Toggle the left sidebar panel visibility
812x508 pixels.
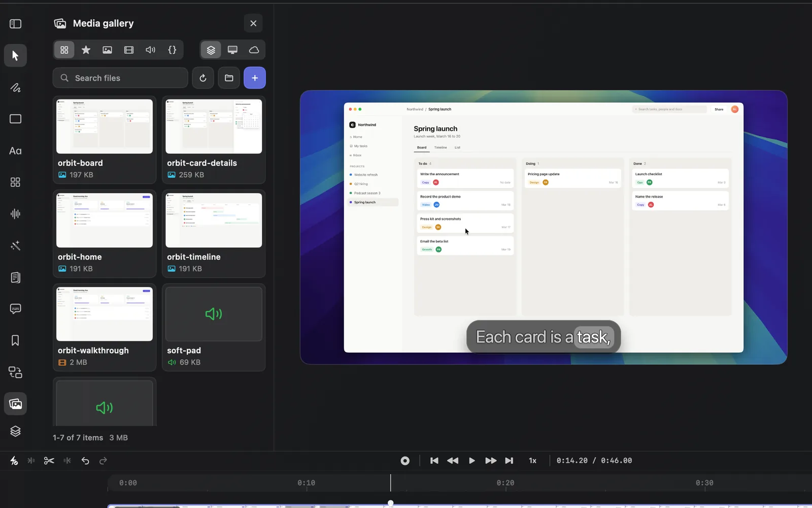click(x=15, y=24)
